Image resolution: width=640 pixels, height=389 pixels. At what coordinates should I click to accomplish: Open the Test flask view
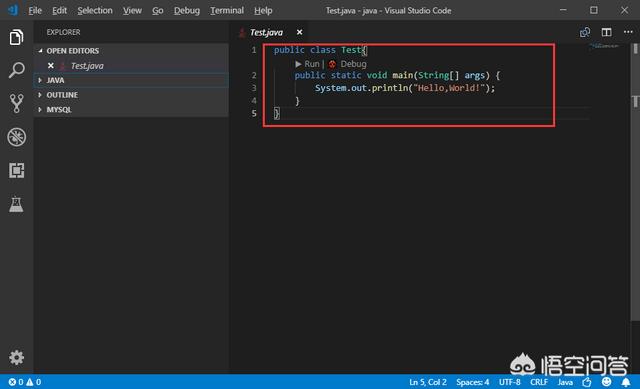click(x=16, y=204)
